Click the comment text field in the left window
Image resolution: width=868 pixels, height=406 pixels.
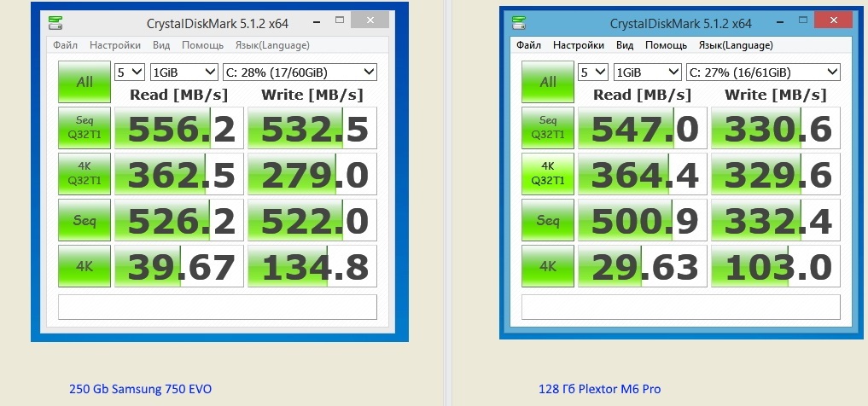(218, 307)
